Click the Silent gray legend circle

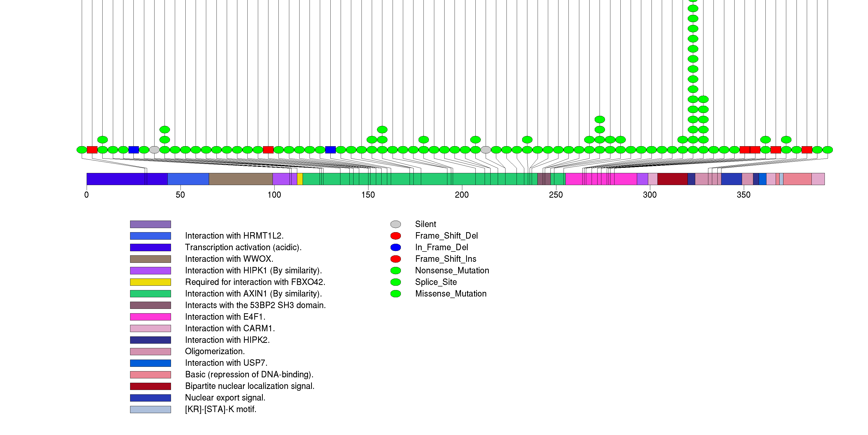point(395,224)
